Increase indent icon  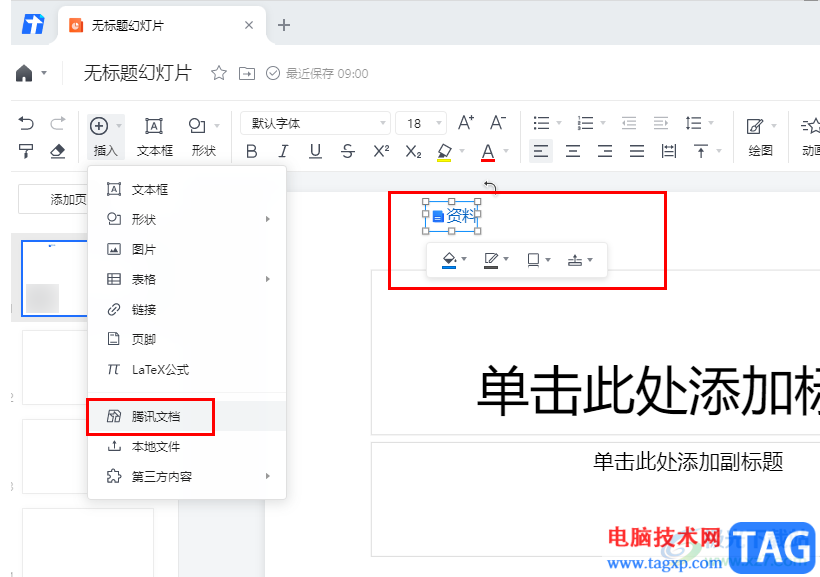click(x=661, y=123)
